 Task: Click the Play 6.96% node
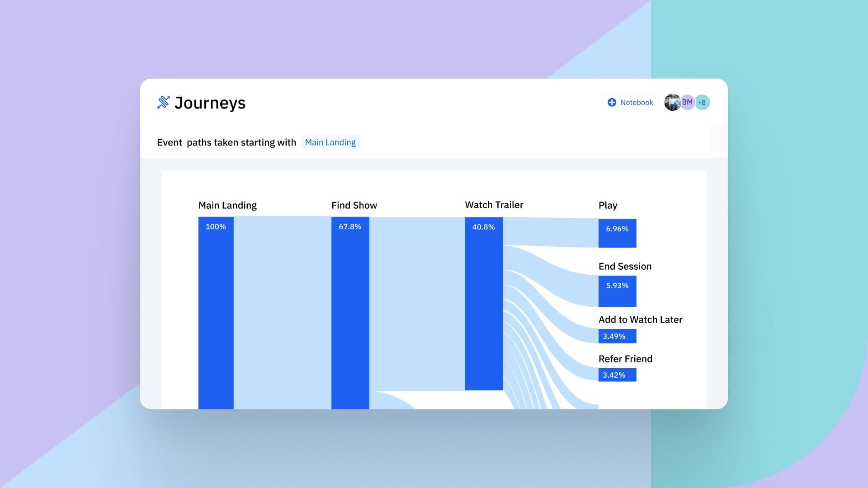617,233
